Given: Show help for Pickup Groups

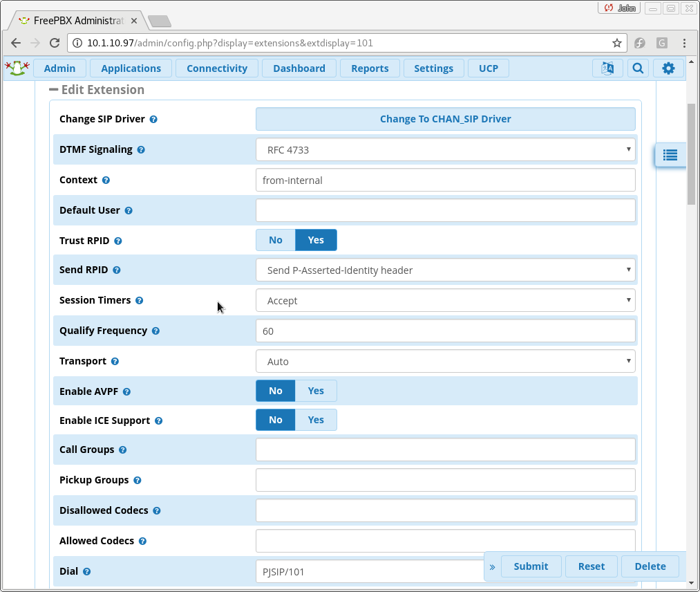Looking at the screenshot, I should [138, 480].
